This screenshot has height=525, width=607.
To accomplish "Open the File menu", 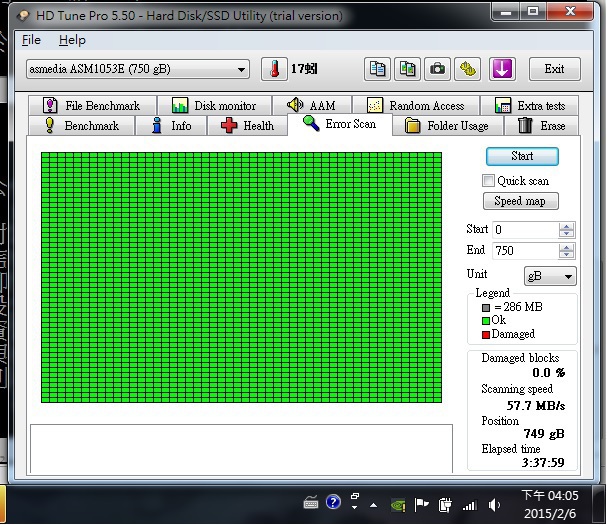I will click(31, 40).
